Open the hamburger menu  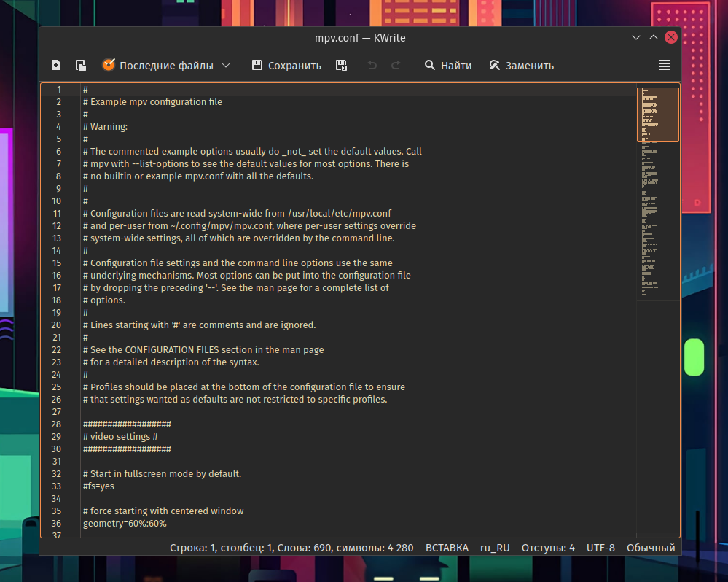tap(665, 66)
